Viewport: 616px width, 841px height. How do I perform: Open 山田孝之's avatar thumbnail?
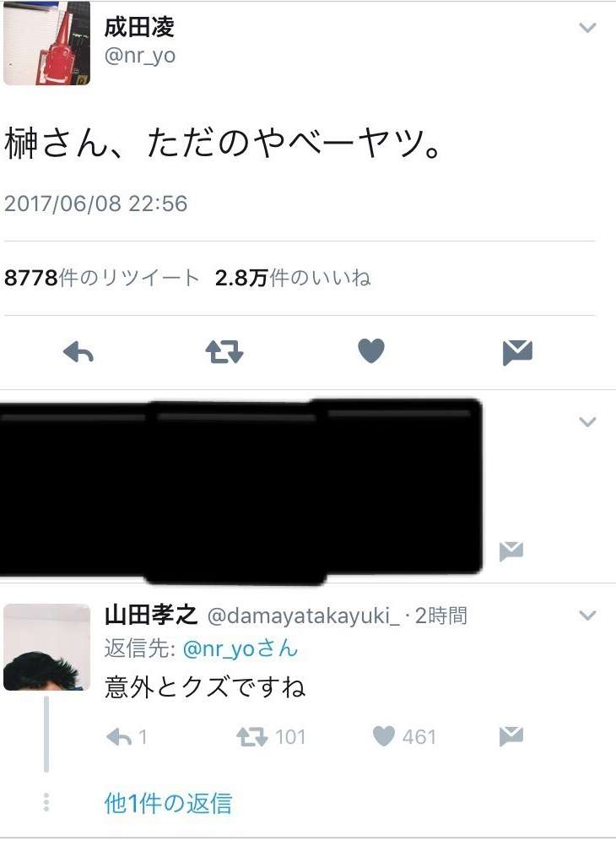[x=46, y=647]
